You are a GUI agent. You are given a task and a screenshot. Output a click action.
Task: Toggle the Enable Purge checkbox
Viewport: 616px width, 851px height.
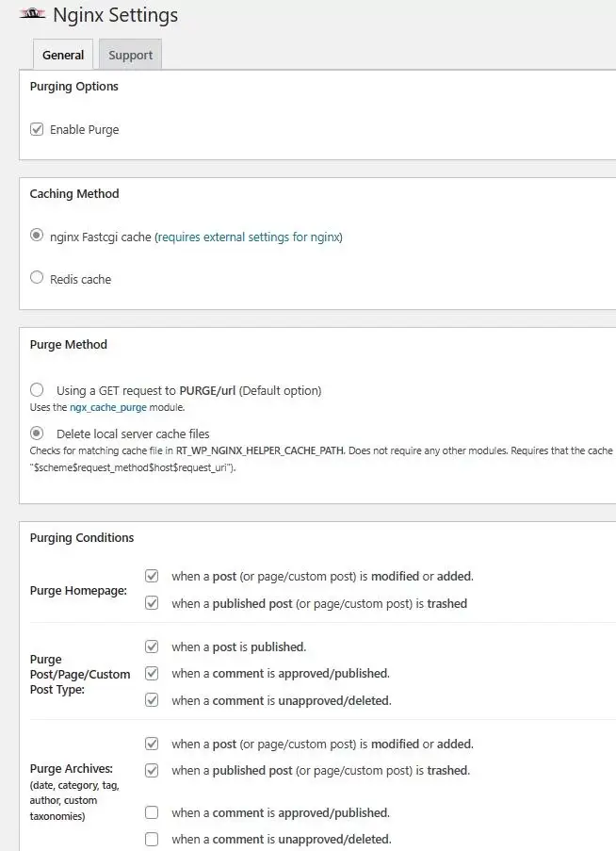38,129
